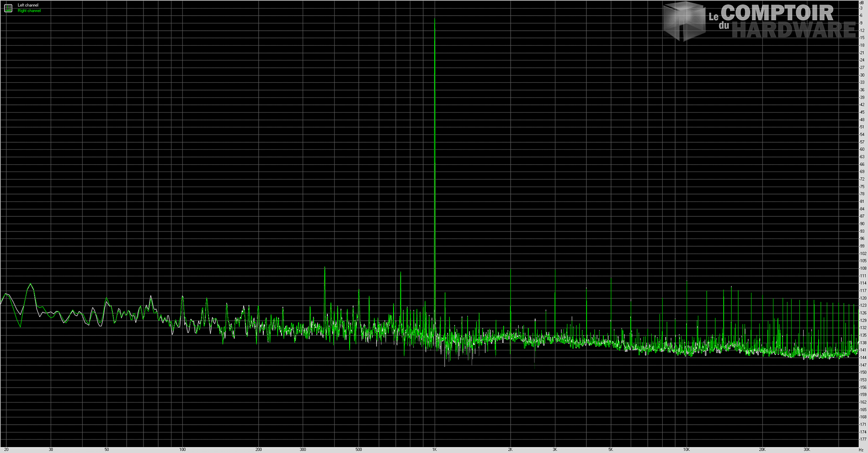Click the dB unit label
The width and height of the screenshot is (868, 453).
tap(862, 3)
